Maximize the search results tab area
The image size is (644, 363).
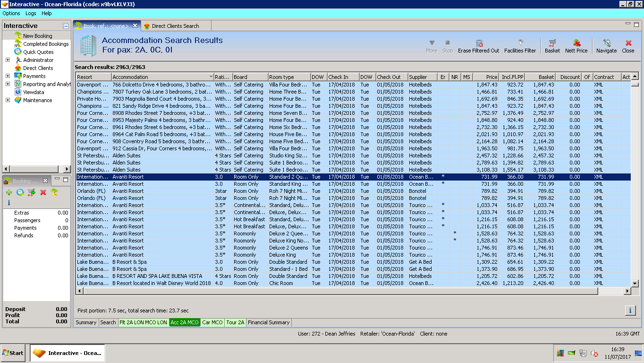pyautogui.click(x=636, y=24)
